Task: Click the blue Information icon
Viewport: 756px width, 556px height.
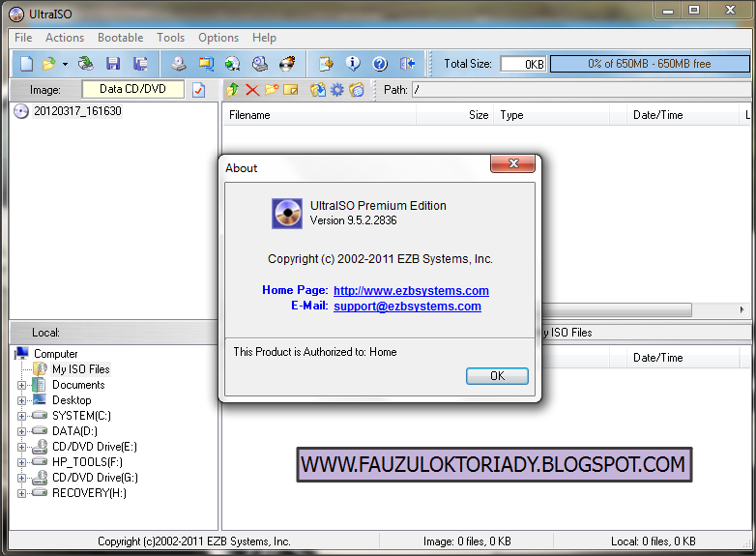Action: [x=353, y=64]
